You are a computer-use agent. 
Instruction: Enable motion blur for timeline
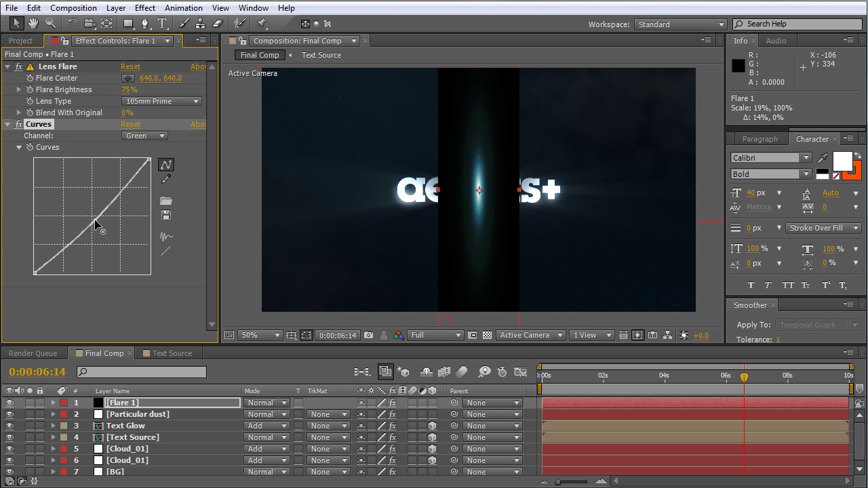tap(462, 371)
